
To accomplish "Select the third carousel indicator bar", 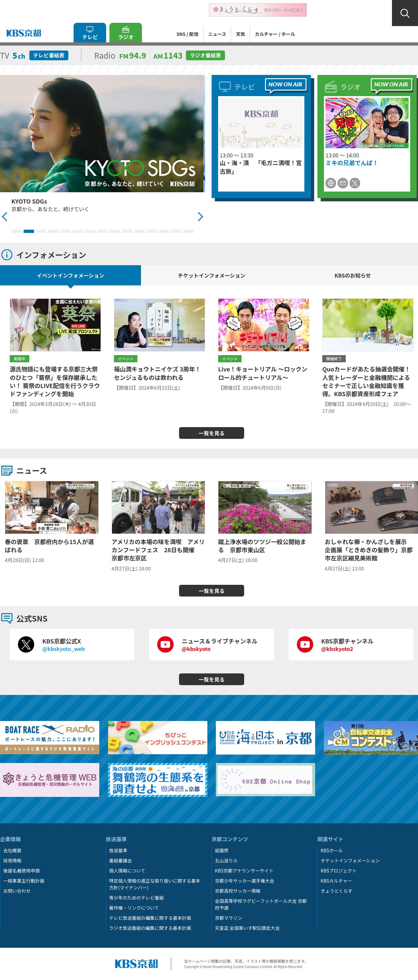I will (x=41, y=231).
